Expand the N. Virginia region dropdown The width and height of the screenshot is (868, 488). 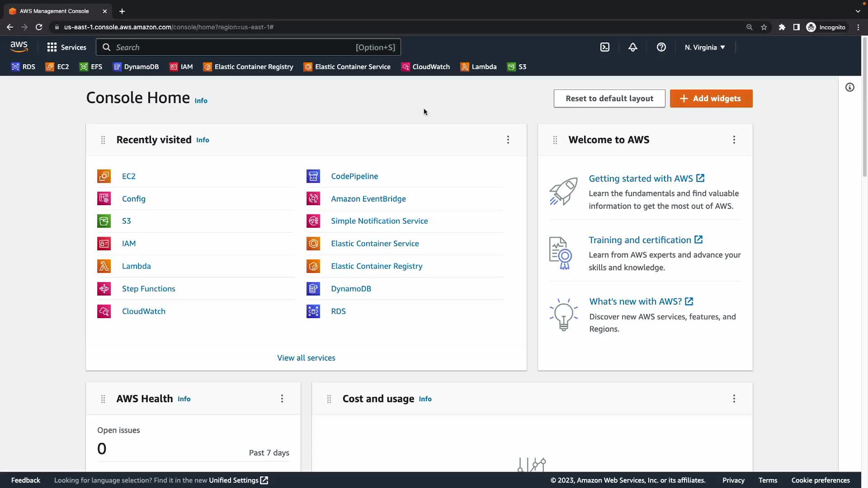click(704, 47)
